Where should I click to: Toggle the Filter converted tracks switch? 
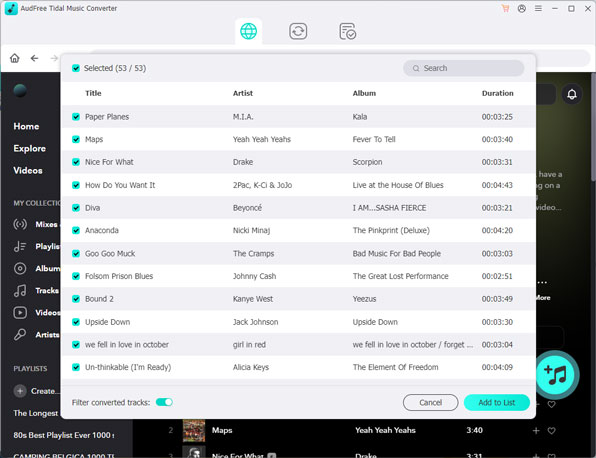pos(164,402)
